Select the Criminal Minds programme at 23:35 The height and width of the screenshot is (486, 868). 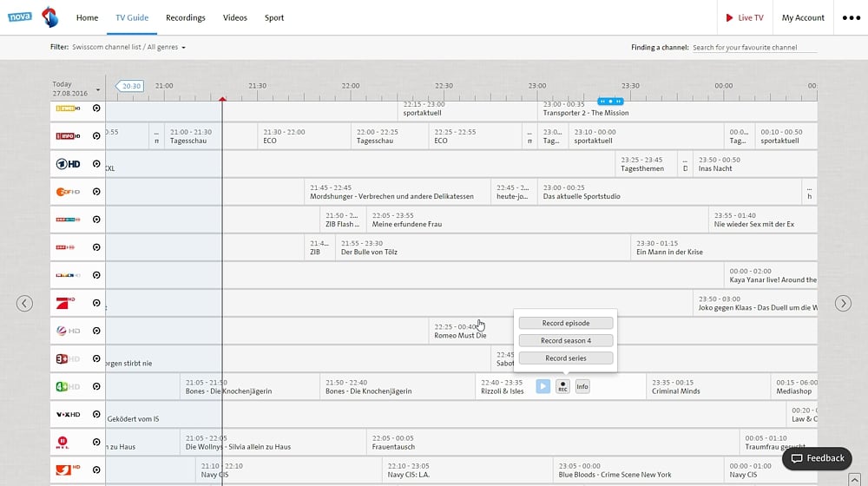(708, 386)
